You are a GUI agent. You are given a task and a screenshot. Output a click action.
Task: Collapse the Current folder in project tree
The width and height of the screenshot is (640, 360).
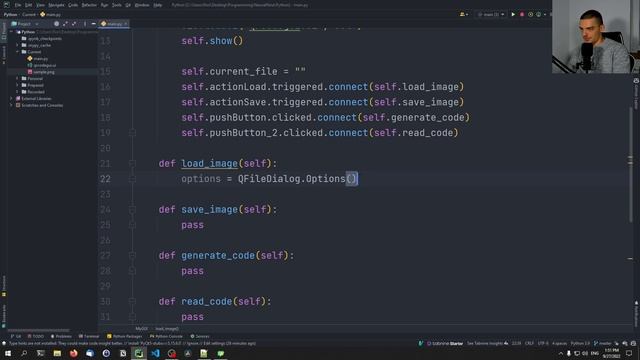[18, 52]
